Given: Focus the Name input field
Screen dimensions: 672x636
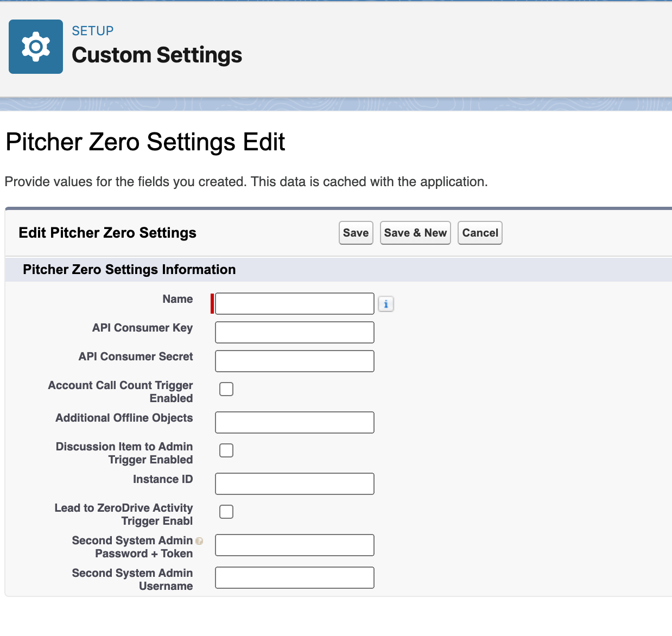Looking at the screenshot, I should click(294, 304).
